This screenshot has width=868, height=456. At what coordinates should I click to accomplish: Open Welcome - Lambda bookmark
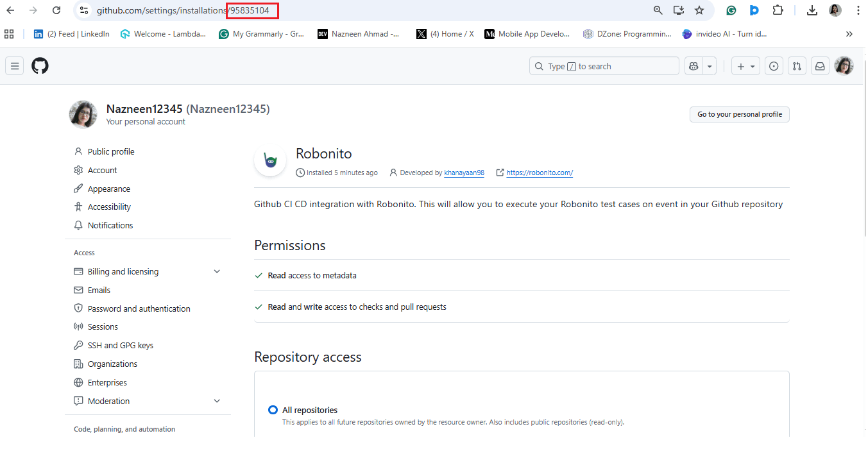(x=163, y=34)
